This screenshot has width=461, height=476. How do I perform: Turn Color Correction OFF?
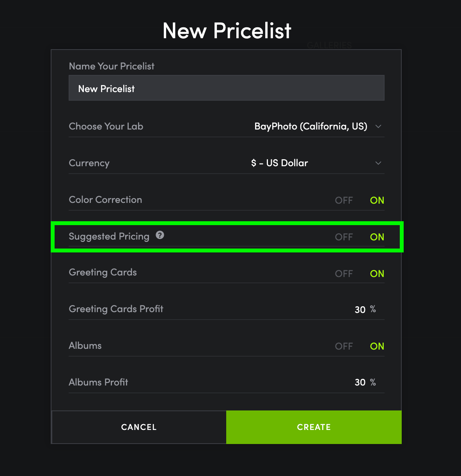[344, 200]
